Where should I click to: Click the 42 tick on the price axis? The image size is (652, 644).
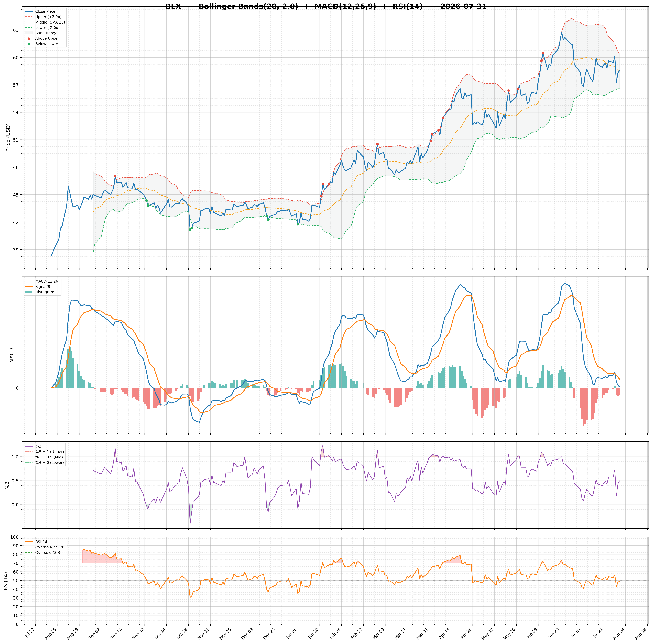16,222
